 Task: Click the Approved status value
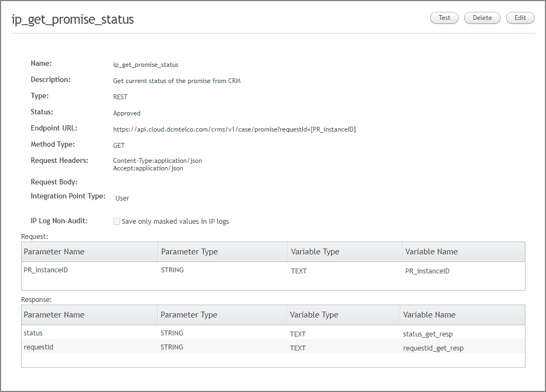(127, 113)
